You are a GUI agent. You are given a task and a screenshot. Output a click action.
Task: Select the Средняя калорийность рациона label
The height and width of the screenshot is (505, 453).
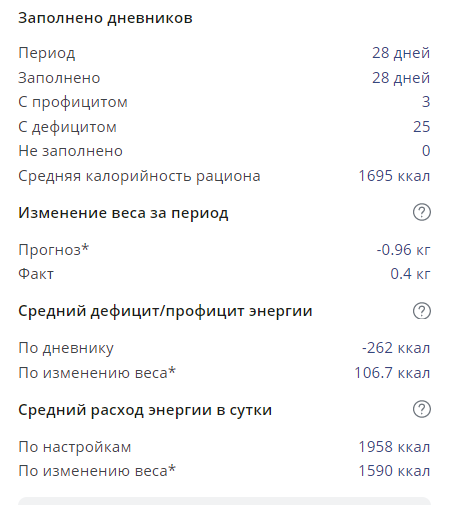pos(139,176)
